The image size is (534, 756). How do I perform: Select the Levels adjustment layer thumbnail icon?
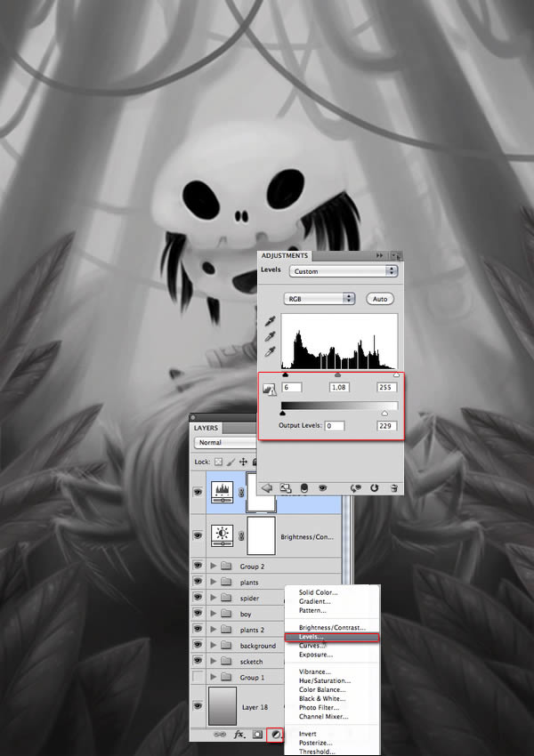click(222, 492)
